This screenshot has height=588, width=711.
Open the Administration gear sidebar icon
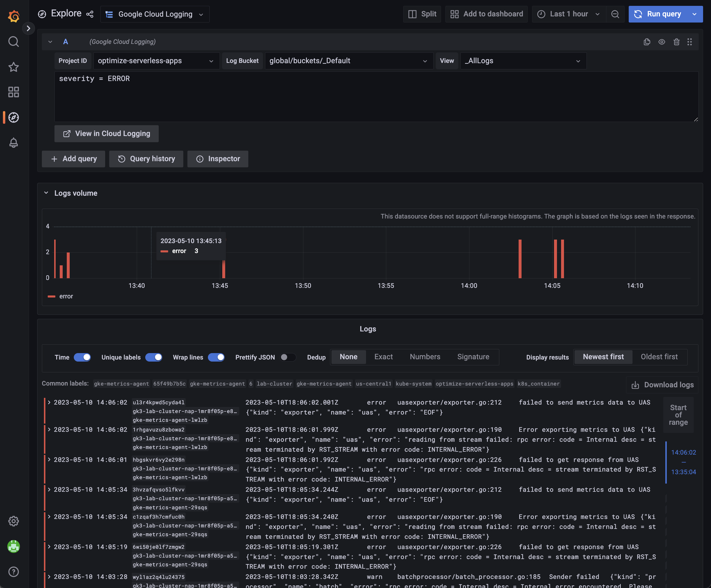(x=13, y=521)
